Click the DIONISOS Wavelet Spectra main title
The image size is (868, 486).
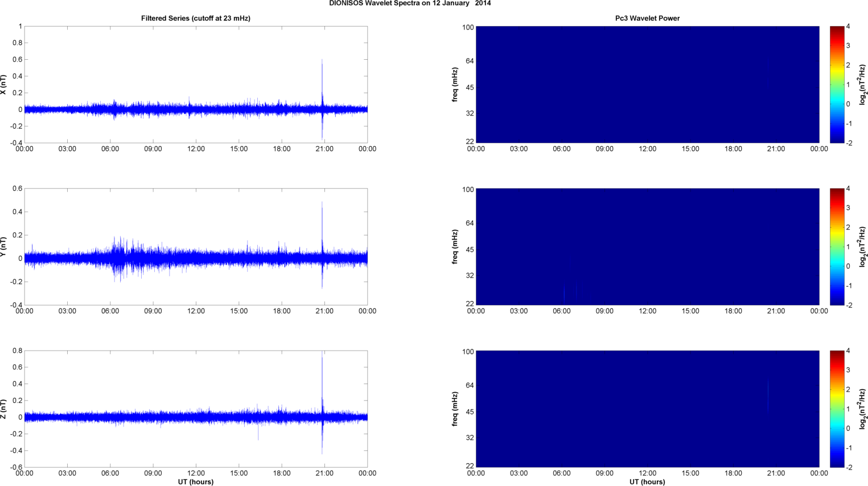click(410, 3)
